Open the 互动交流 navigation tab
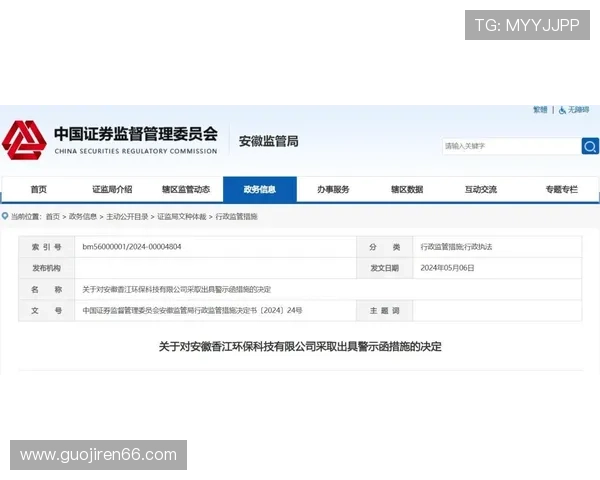The height and width of the screenshot is (480, 600). pyautogui.click(x=481, y=189)
